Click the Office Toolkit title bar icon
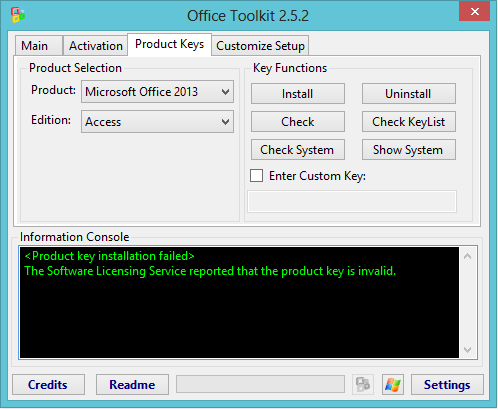 coord(18,15)
